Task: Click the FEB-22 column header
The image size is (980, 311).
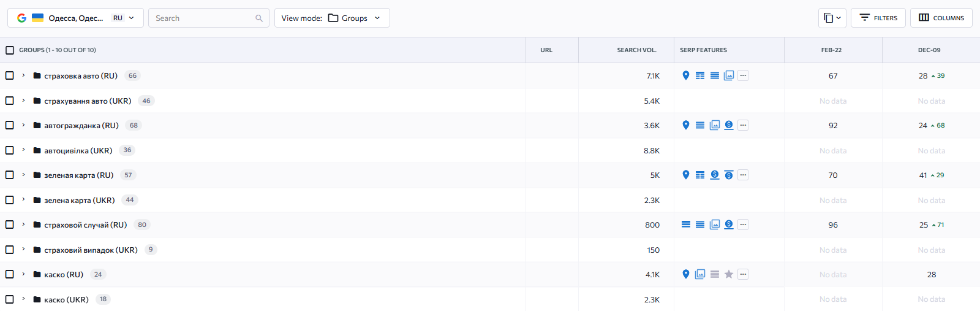Action: (x=831, y=50)
